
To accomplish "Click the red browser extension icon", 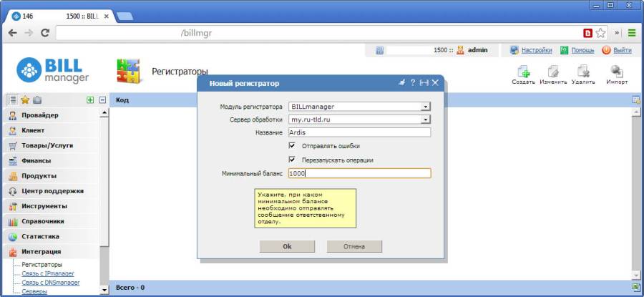I will click(587, 33).
